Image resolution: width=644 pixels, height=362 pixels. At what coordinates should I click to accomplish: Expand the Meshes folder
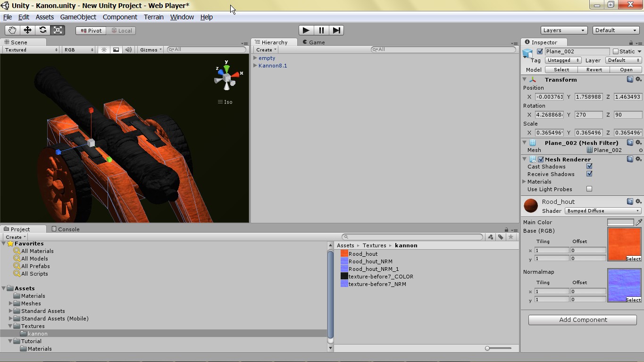coord(11,303)
